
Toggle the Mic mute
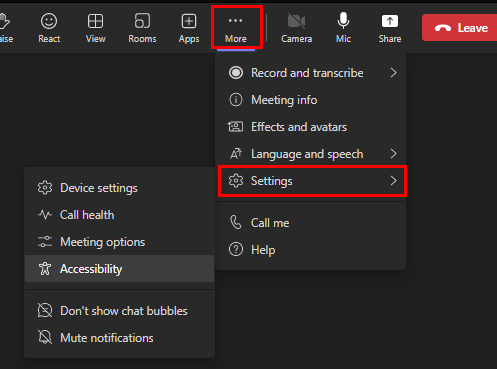click(343, 28)
